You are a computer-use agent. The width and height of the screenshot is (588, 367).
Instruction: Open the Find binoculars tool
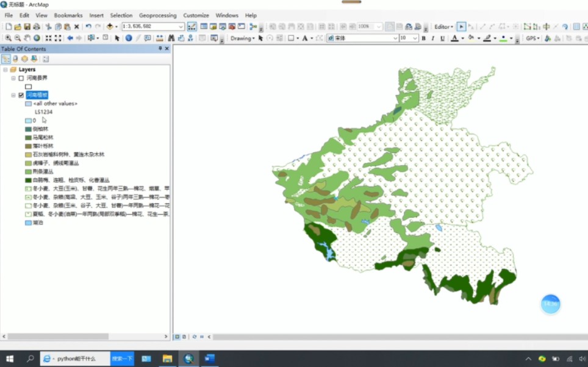click(x=171, y=38)
